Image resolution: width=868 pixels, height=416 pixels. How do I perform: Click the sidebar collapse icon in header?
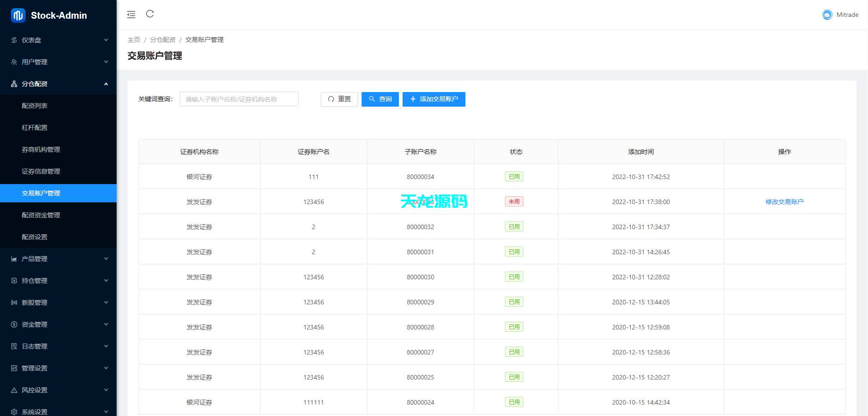[131, 15]
